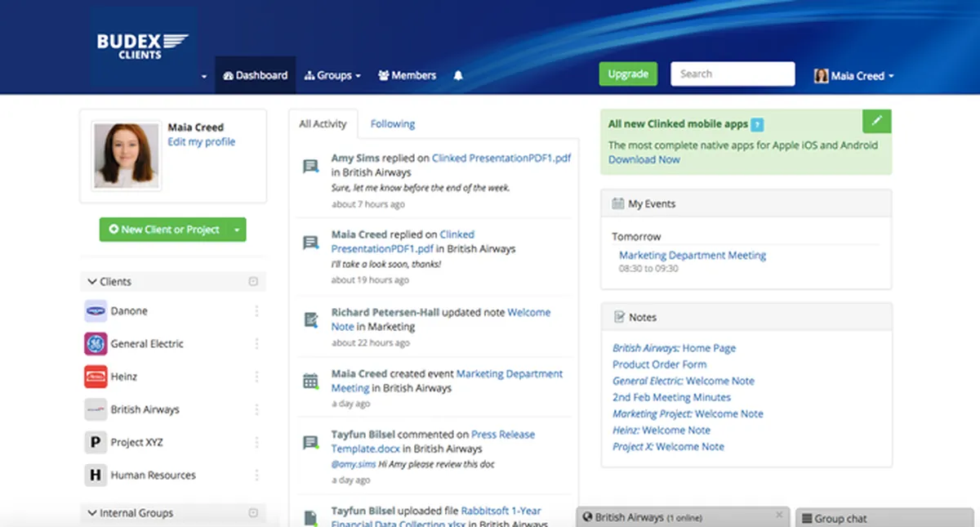Click the General Electric logo icon
Viewport: 980px width, 527px height.
coord(96,344)
